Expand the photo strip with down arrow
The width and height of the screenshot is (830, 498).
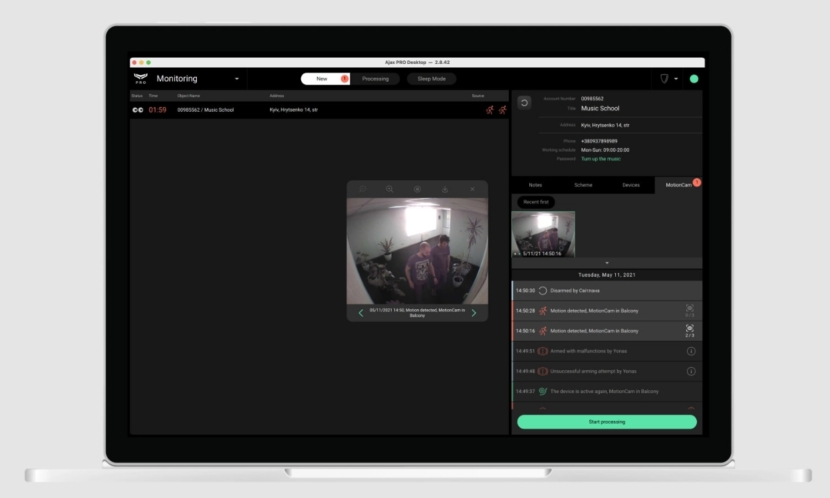[607, 263]
